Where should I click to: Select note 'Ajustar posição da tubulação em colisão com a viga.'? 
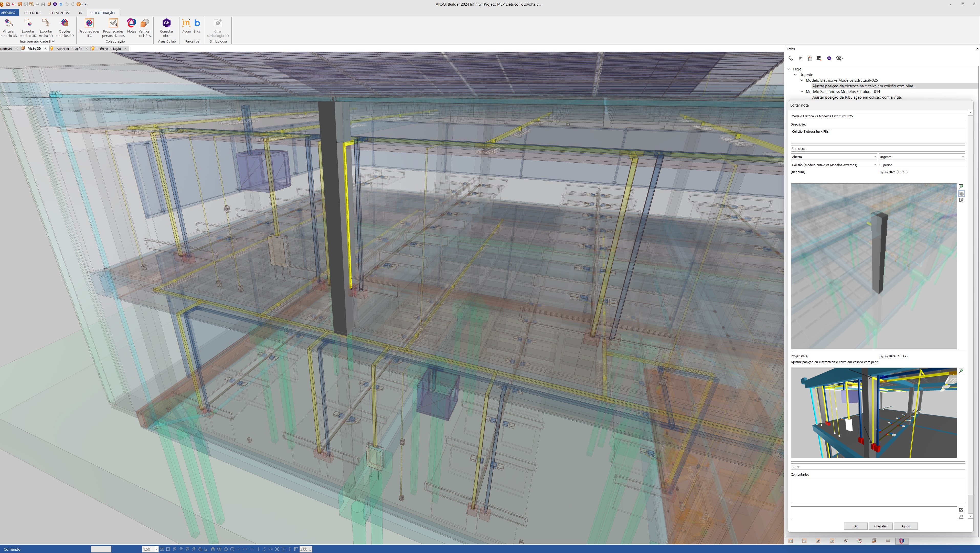point(857,97)
